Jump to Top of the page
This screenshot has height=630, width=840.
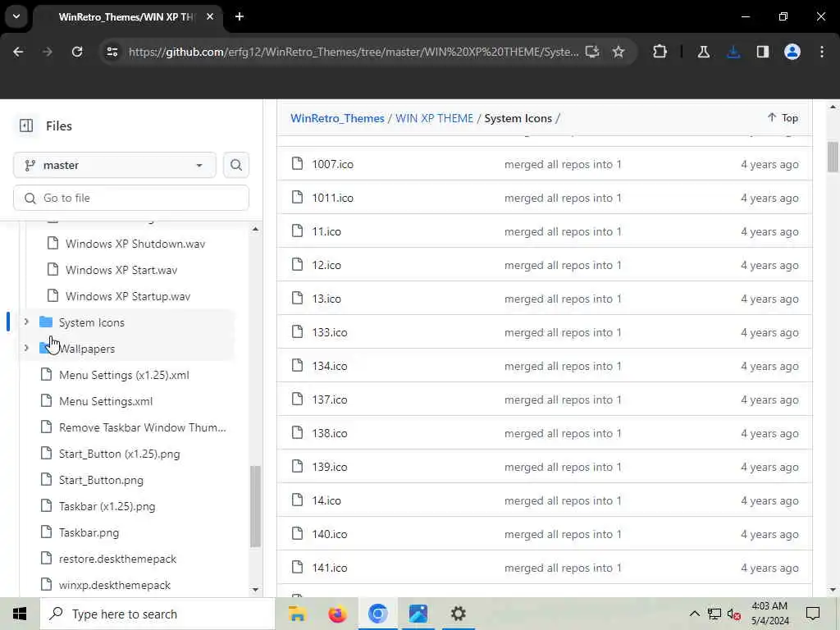click(x=783, y=118)
